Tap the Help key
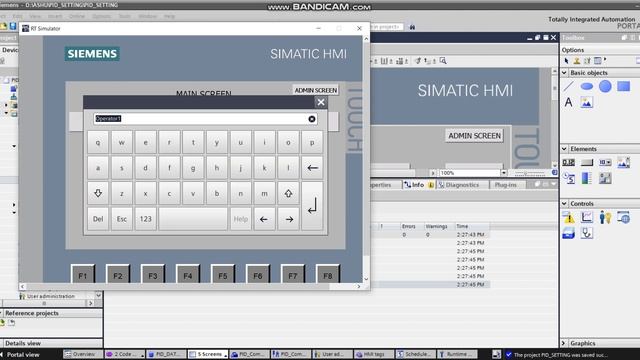Screen dimensions: 640x360 coord(240,219)
